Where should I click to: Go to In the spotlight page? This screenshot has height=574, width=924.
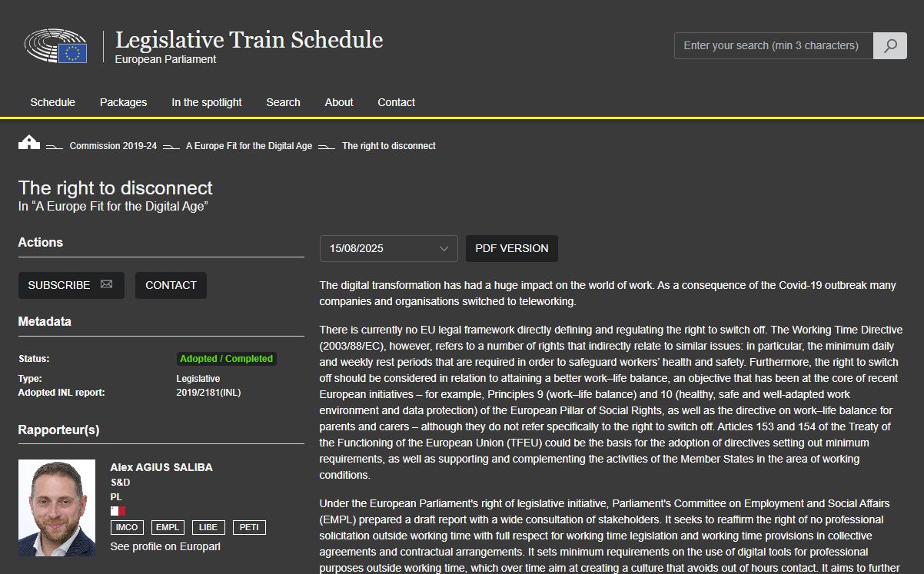coord(206,102)
